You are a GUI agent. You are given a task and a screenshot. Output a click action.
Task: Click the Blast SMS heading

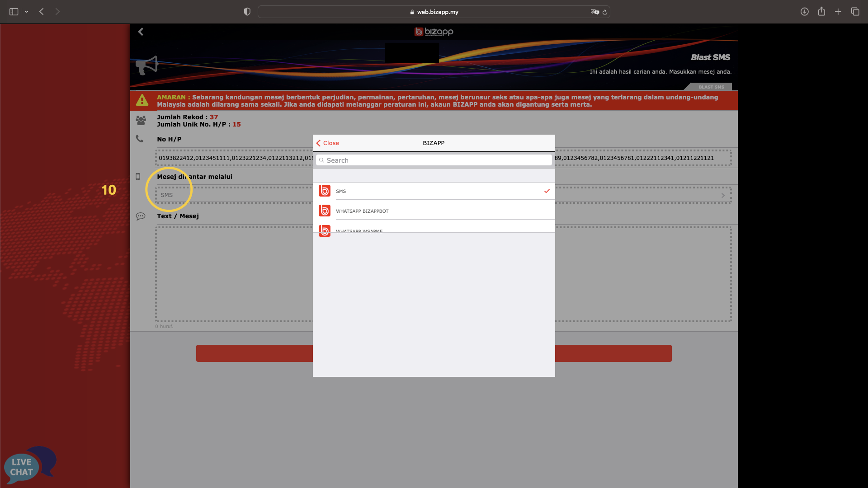710,57
